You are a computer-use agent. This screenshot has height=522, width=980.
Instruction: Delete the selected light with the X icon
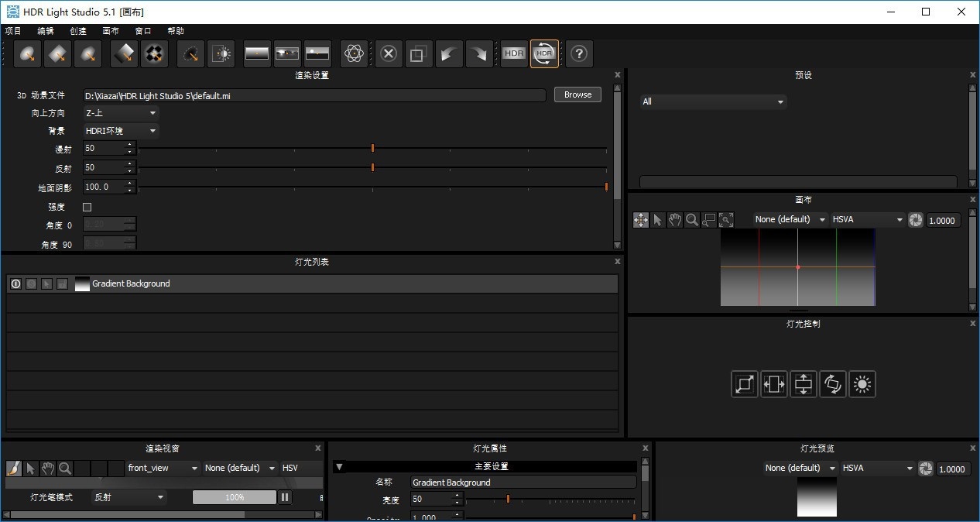(389, 54)
